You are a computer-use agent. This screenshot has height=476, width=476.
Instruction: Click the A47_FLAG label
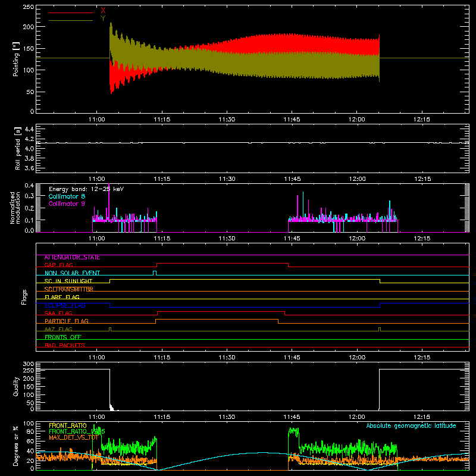point(58,329)
